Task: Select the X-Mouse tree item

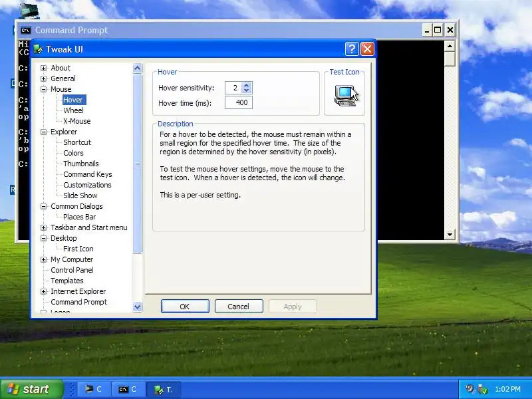Action: point(76,121)
